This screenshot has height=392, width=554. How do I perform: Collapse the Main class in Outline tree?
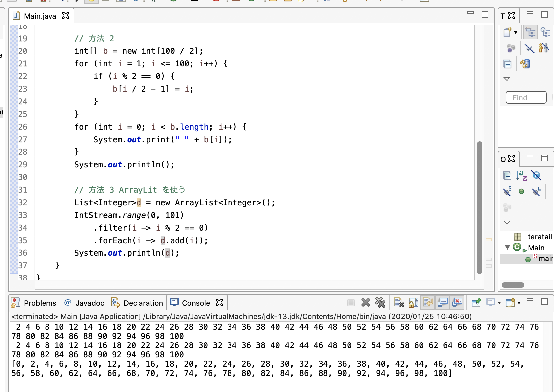(507, 247)
